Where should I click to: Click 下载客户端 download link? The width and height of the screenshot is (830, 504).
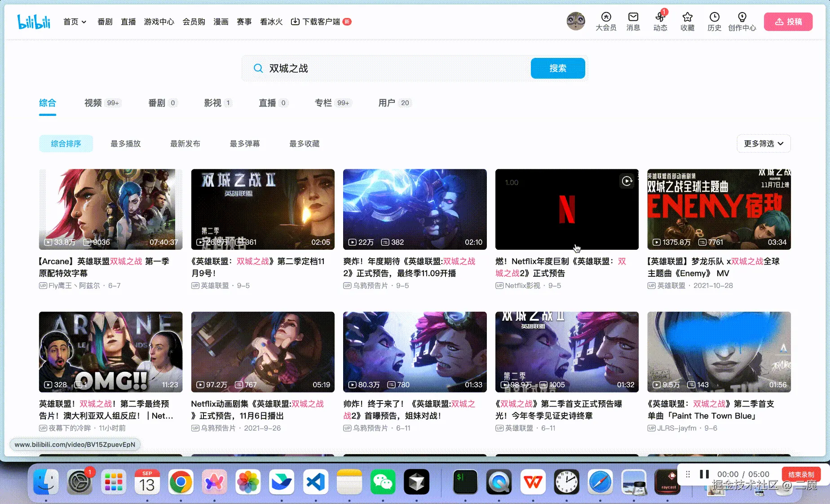(321, 22)
